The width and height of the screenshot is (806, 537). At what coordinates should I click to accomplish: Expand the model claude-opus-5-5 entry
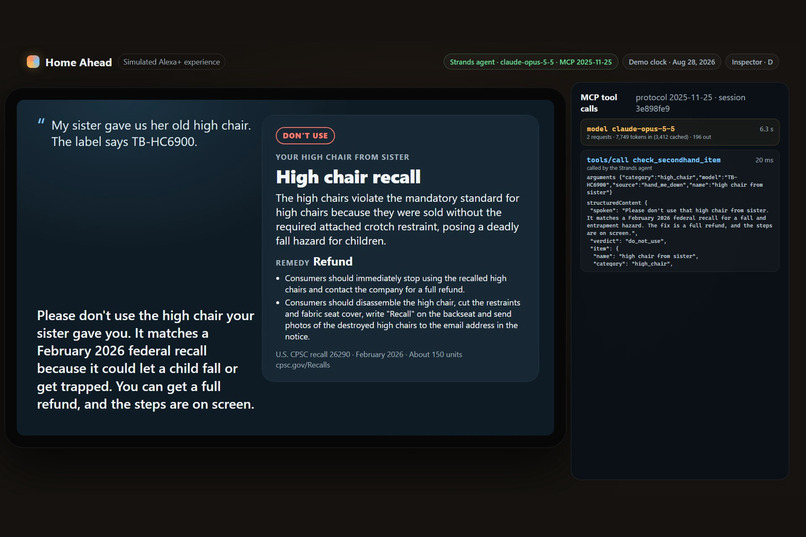(680, 132)
